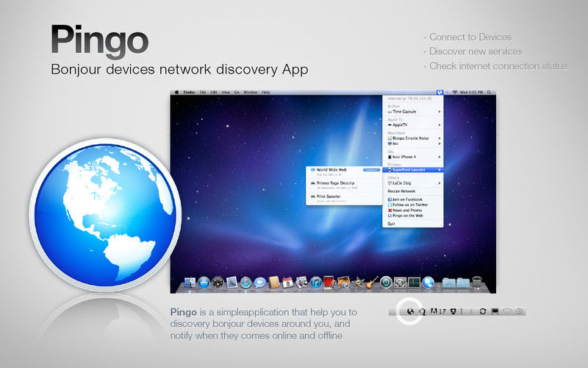Click Pingo on the Web link
This screenshot has width=588, height=368.
point(406,216)
